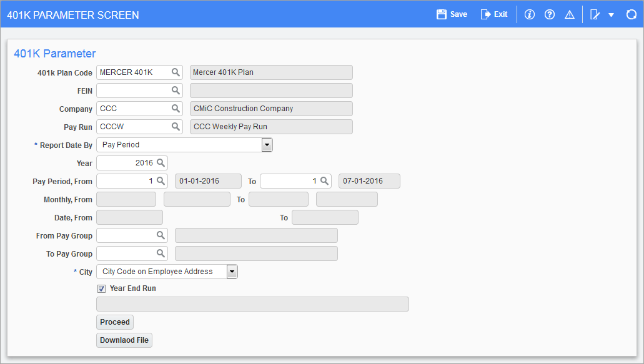The height and width of the screenshot is (364, 644).
Task: Click the edit page icon in header
Action: (x=595, y=15)
